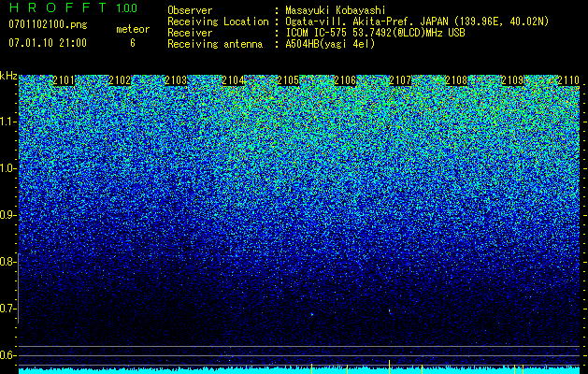Click the HROFFT 1.0.0 title text
The height and width of the screenshot is (374, 588).
click(x=74, y=7)
